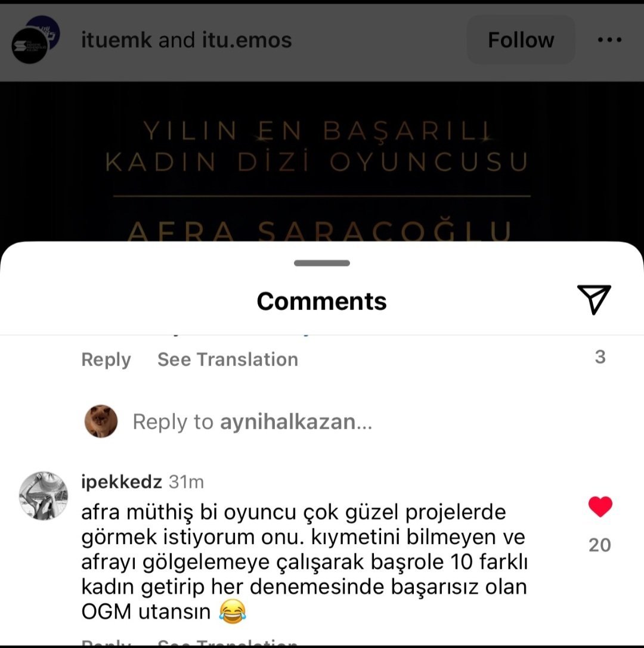The height and width of the screenshot is (648, 644).
Task: Tap the dimmed award post image
Action: [x=322, y=162]
